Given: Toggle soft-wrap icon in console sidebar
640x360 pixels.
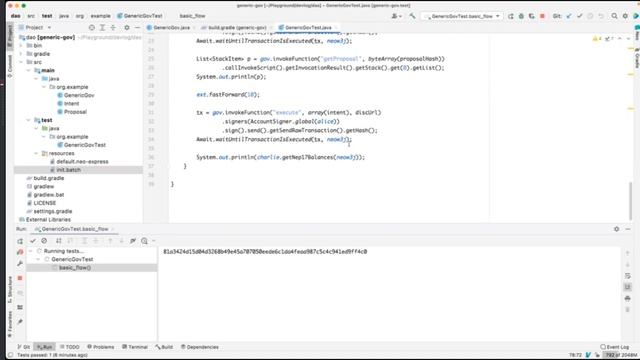Looking at the screenshot, I should coord(628,276).
